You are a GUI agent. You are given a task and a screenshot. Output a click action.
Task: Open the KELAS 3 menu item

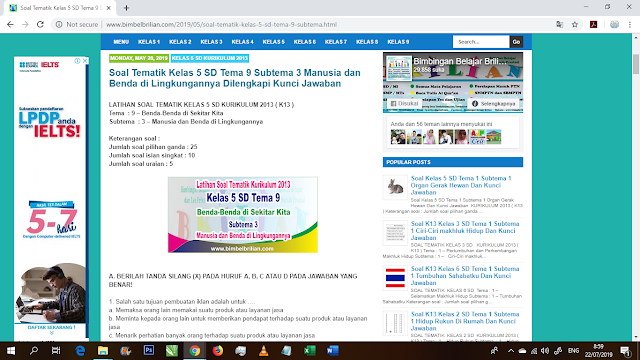[211, 42]
